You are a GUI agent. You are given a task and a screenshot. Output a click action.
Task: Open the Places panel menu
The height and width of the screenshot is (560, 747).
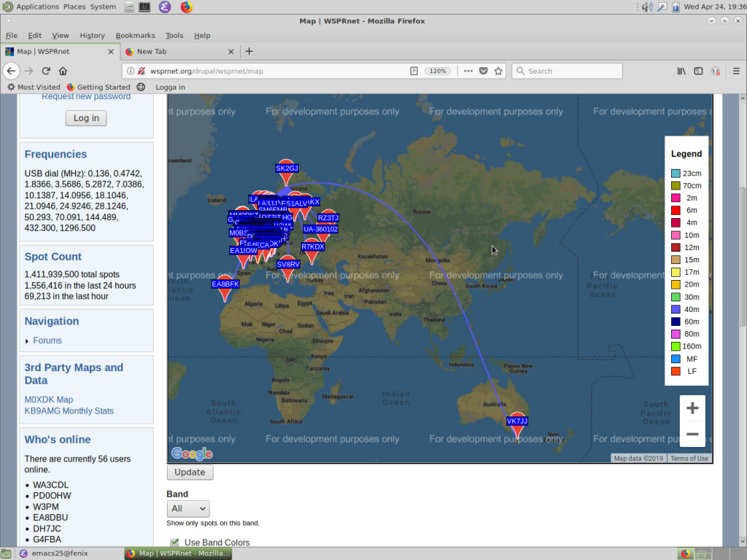pyautogui.click(x=74, y=7)
